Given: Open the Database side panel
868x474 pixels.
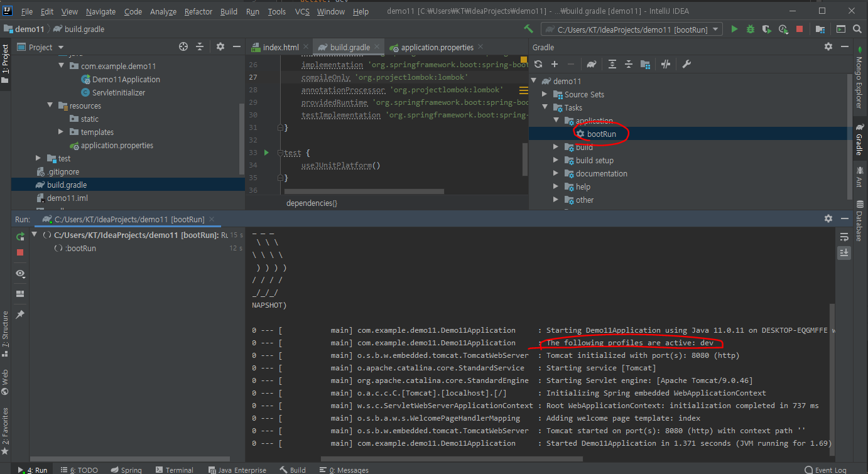Looking at the screenshot, I should (x=859, y=222).
